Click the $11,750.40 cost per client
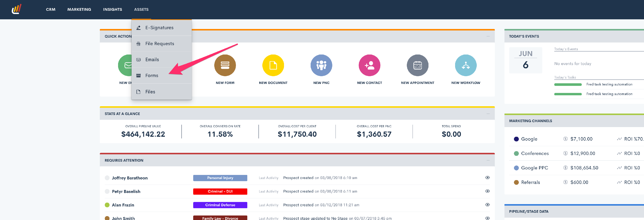Image resolution: width=644 pixels, height=220 pixels. [297, 134]
